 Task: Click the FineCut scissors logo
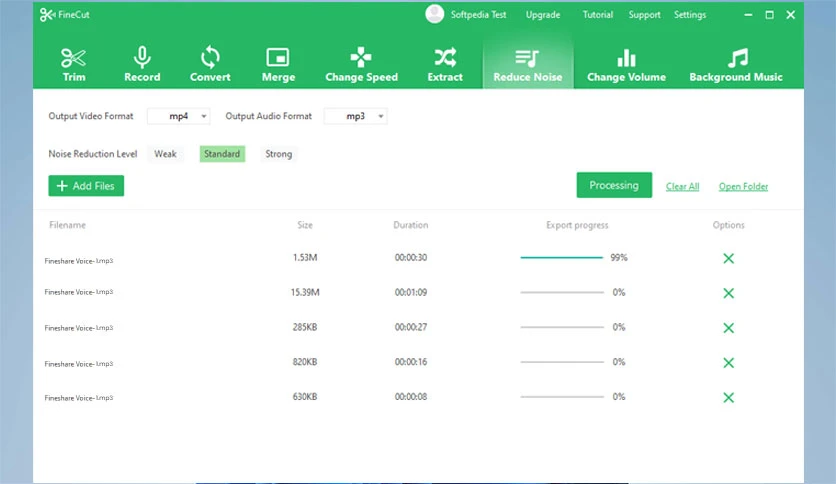[x=47, y=15]
